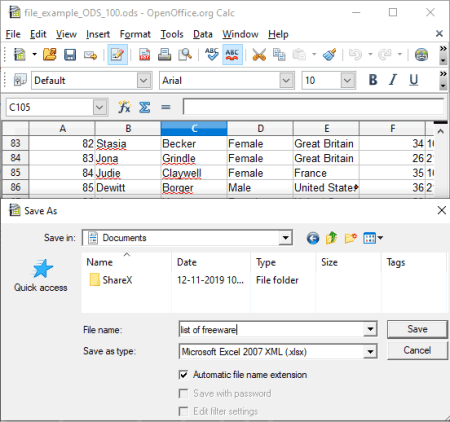Click the Up One Level folder icon

pyautogui.click(x=331, y=238)
